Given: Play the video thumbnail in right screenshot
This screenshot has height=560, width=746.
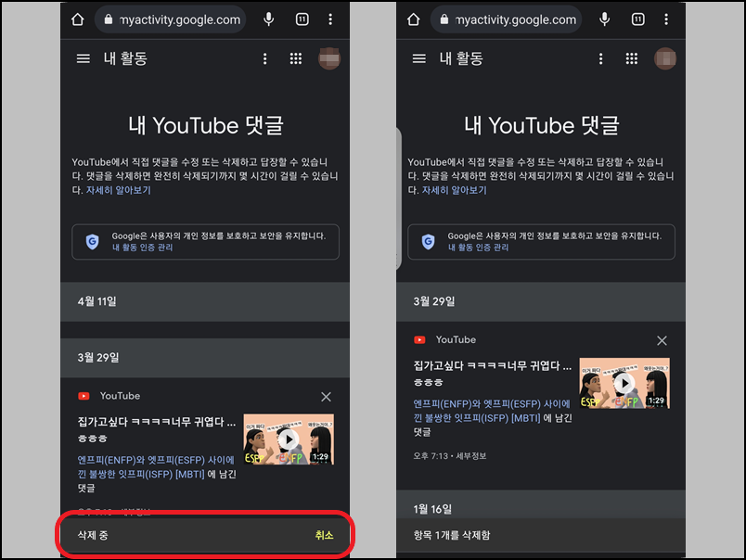Looking at the screenshot, I should [624, 383].
